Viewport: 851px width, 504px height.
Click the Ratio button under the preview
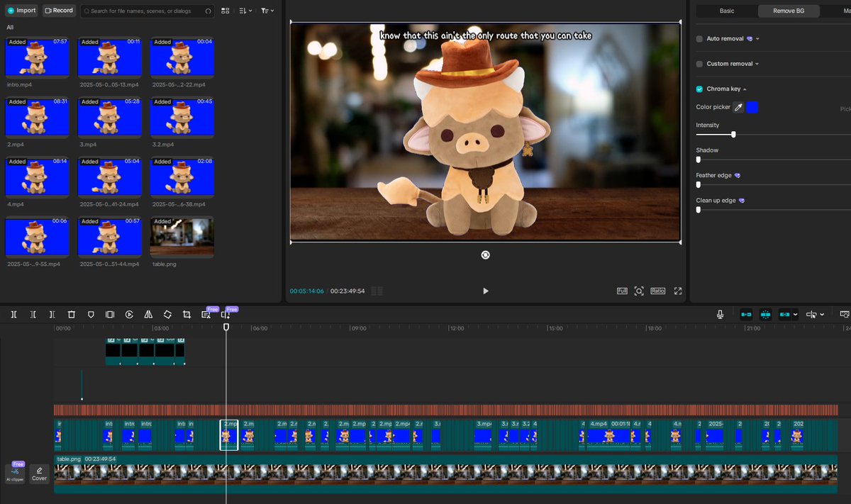point(658,291)
